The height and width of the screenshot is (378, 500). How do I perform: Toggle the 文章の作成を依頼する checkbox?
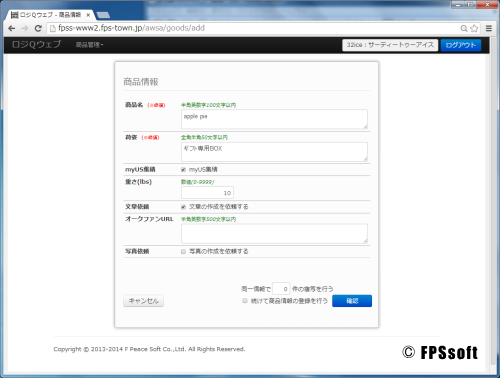(183, 207)
